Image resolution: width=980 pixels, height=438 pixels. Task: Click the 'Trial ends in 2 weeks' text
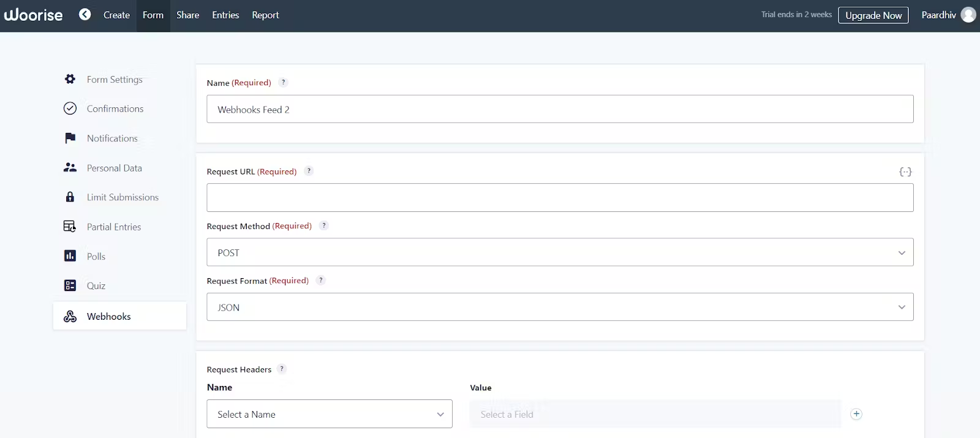tap(796, 15)
